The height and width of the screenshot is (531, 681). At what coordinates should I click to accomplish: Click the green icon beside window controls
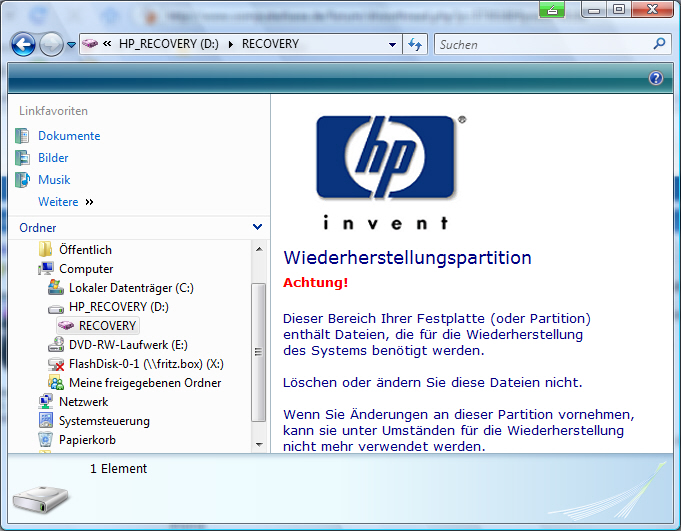tap(552, 9)
